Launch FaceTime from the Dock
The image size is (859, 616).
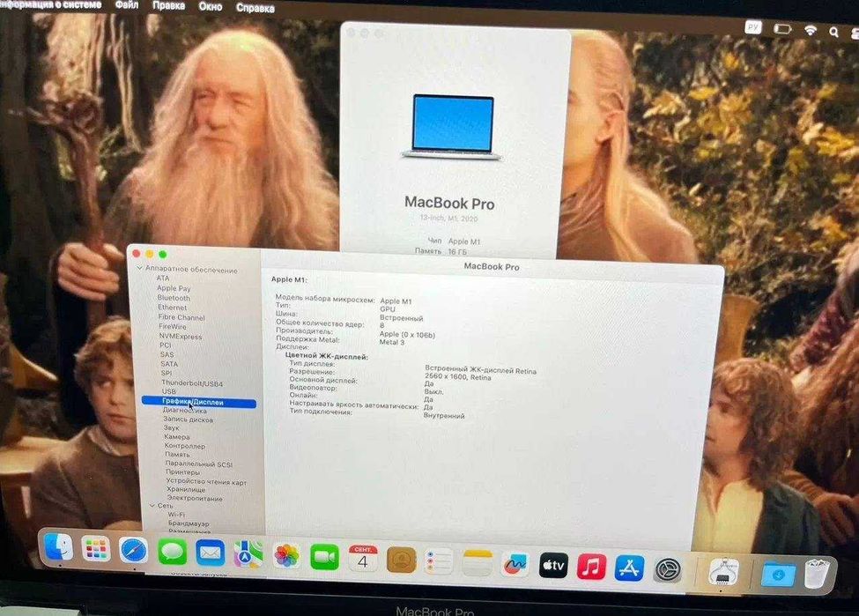[324, 557]
